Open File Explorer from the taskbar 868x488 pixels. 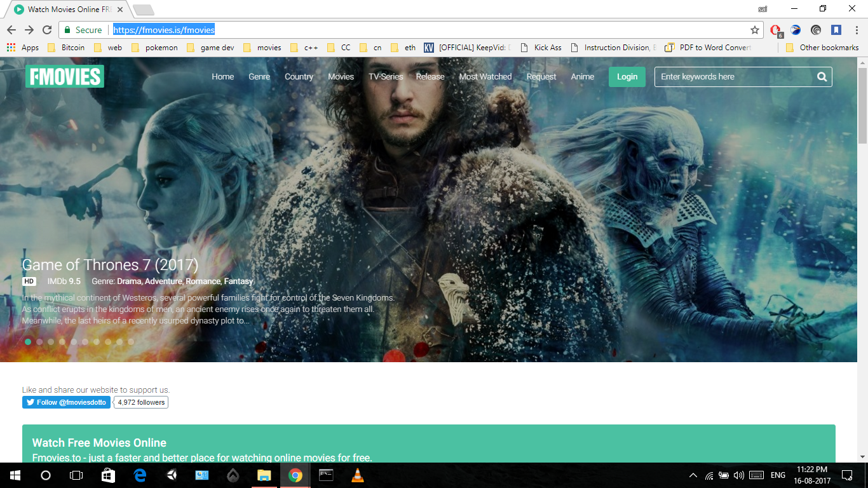tap(264, 475)
